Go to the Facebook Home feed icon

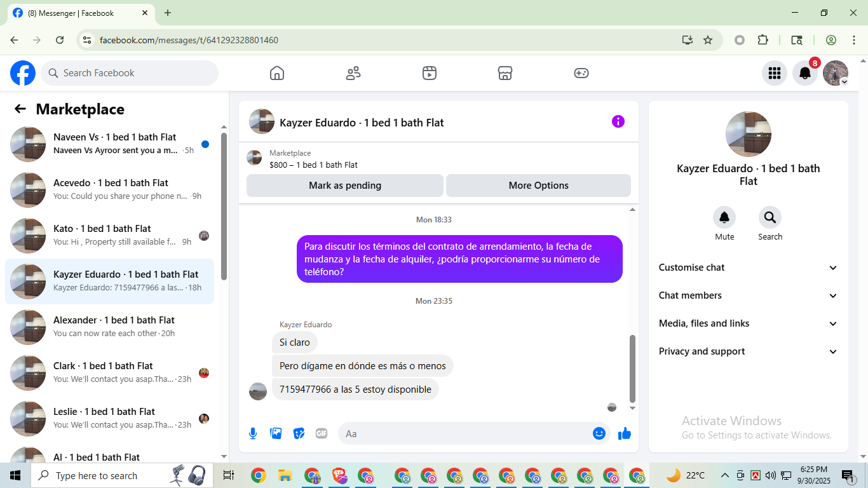(x=277, y=73)
